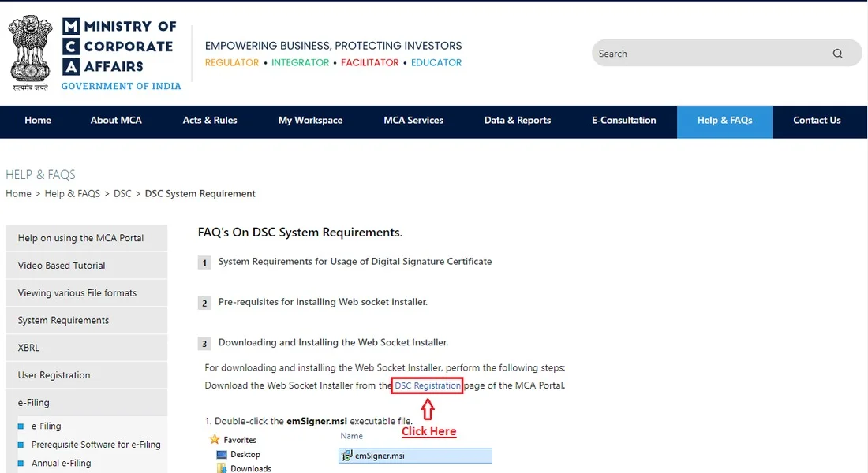
Task: Select the emSigner.msi file icon
Action: (346, 456)
